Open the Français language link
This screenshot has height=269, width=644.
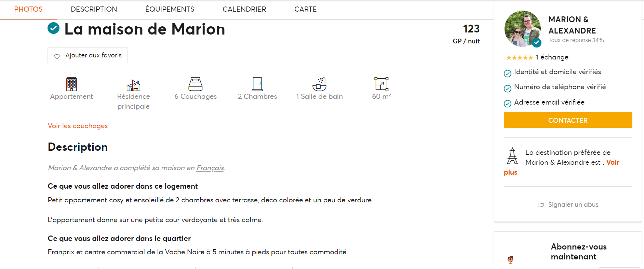(x=210, y=168)
